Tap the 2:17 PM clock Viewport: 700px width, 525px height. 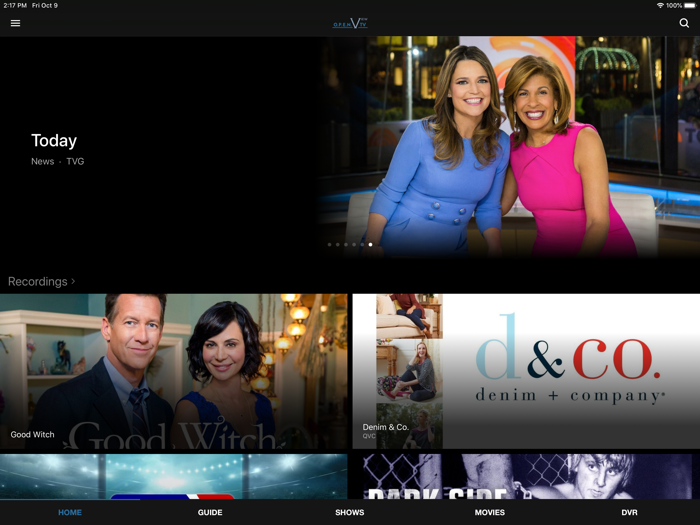[15, 5]
